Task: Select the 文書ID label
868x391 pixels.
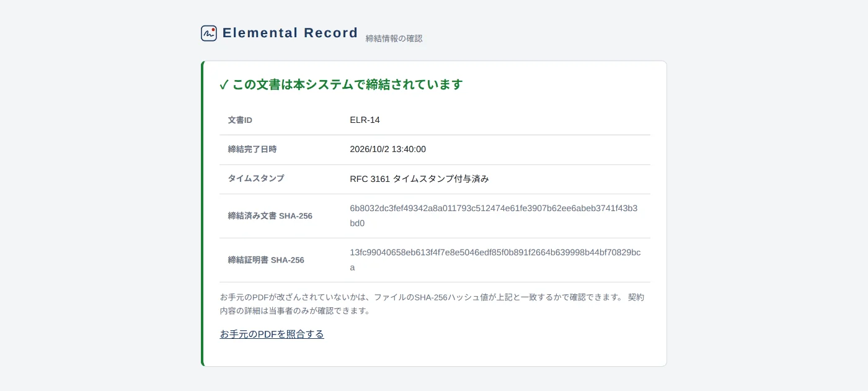Action: coord(240,120)
